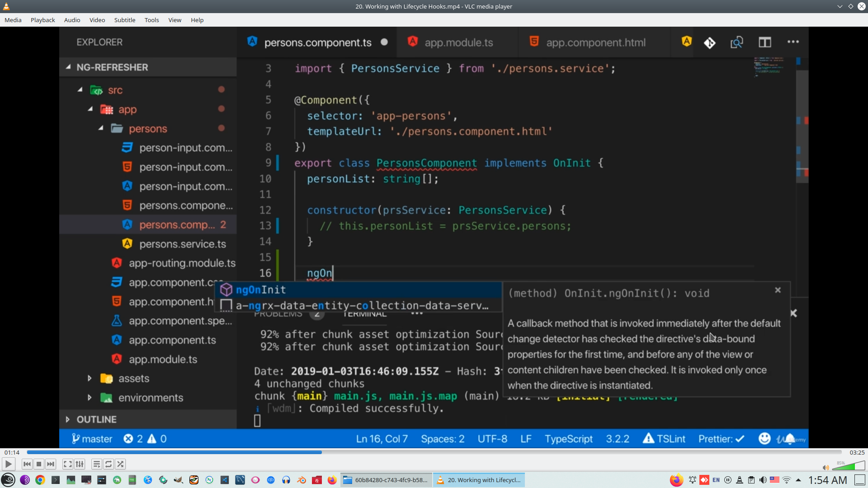
Task: Toggle random shuffle playback
Action: [x=120, y=464]
